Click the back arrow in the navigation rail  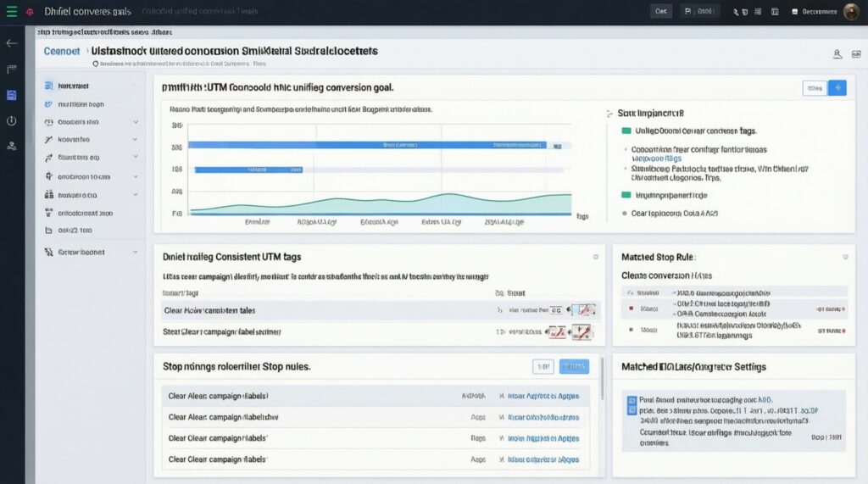point(11,42)
